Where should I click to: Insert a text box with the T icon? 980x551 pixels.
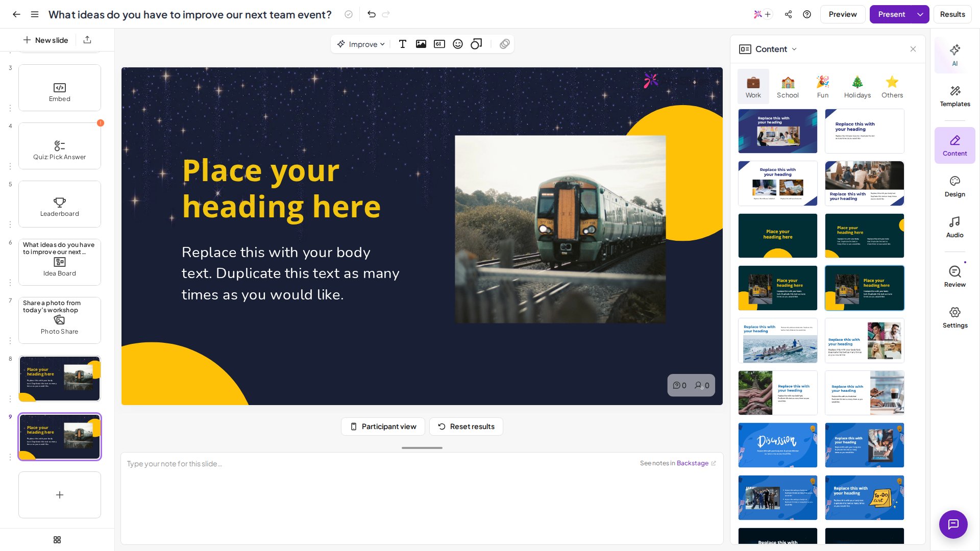coord(402,44)
